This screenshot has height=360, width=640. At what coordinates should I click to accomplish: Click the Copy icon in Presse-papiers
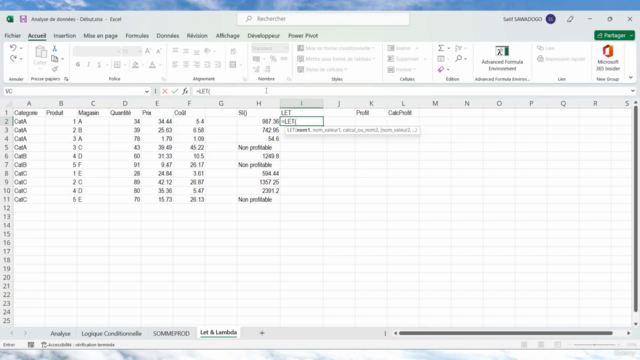click(x=54, y=59)
